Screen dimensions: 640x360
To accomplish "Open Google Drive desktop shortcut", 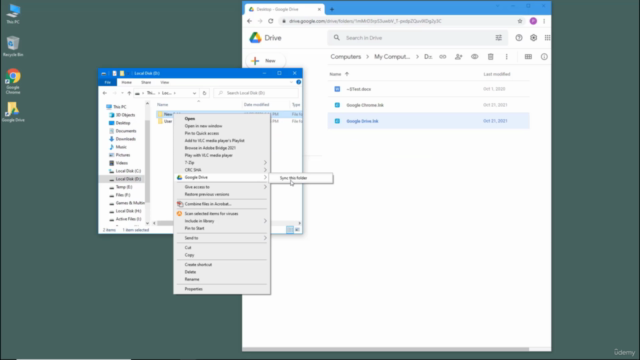I will [13, 111].
